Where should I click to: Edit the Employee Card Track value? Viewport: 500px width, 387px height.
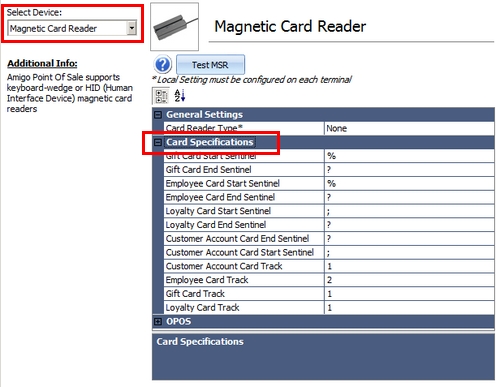click(x=409, y=280)
